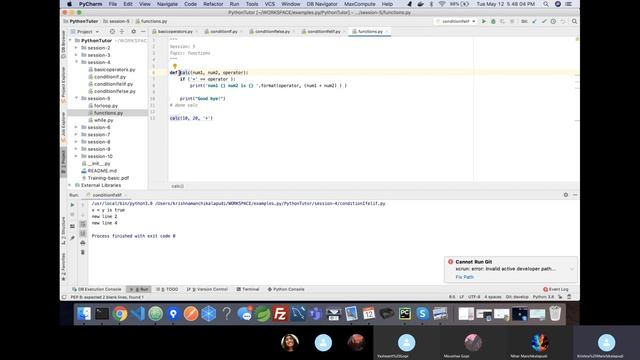Open Version Control tool window button
The width and height of the screenshot is (640, 360).
(x=207, y=289)
